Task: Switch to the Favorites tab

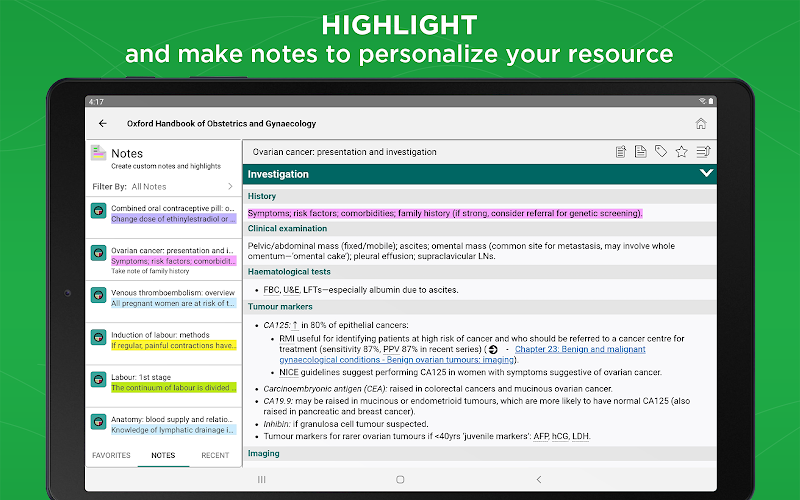Action: point(111,455)
